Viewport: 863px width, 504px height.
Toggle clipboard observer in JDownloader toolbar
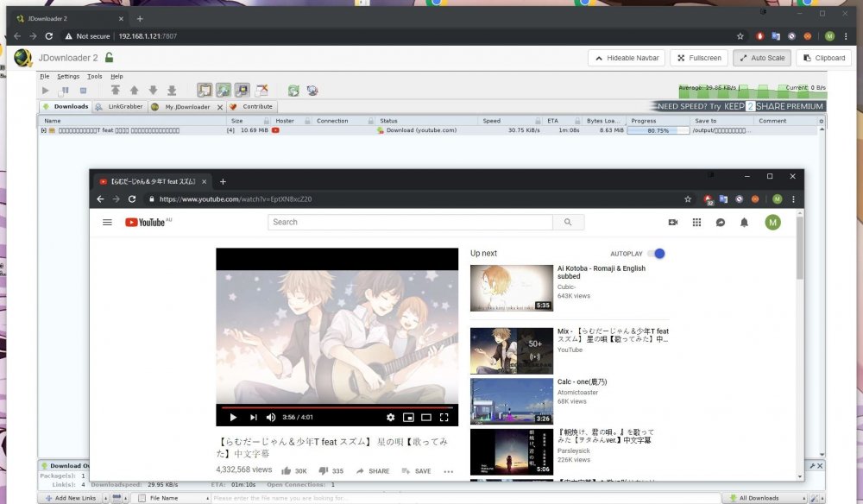(x=205, y=91)
